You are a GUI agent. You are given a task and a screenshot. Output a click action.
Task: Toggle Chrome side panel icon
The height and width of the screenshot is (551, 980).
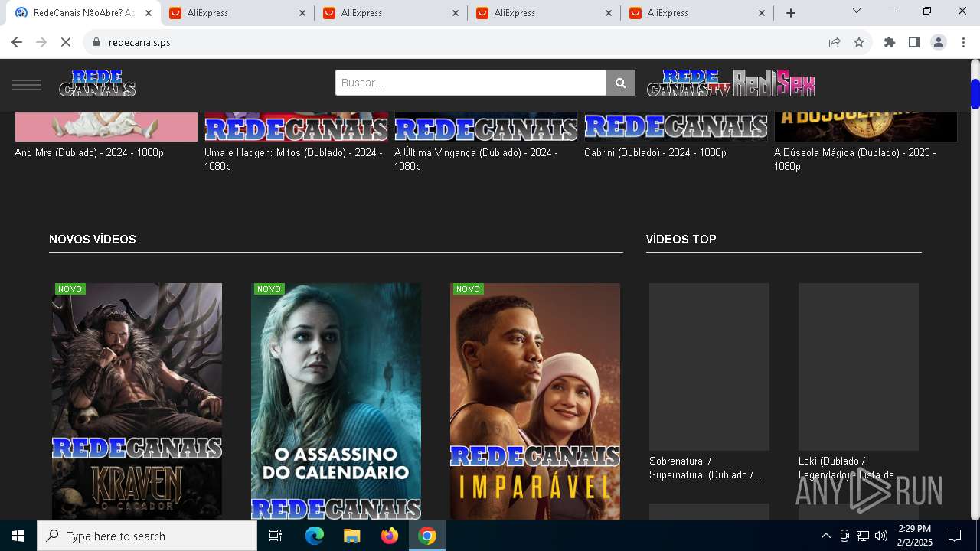point(914,42)
